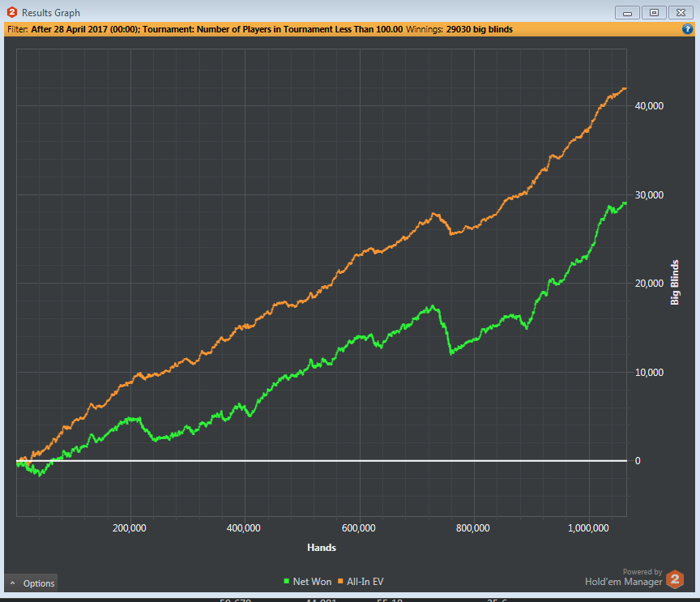Open the blue help question mark icon
The height and width of the screenshot is (602, 700).
[688, 29]
